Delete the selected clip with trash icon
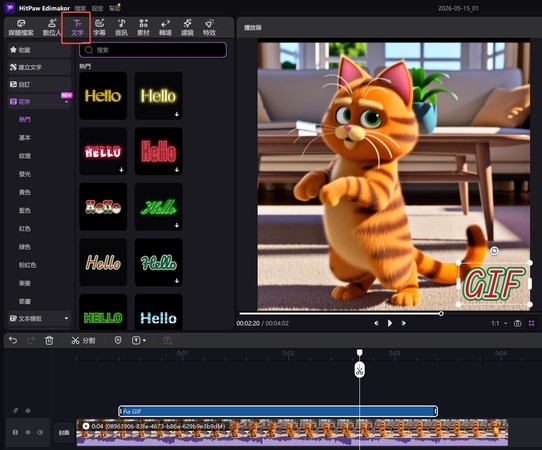 (49, 340)
